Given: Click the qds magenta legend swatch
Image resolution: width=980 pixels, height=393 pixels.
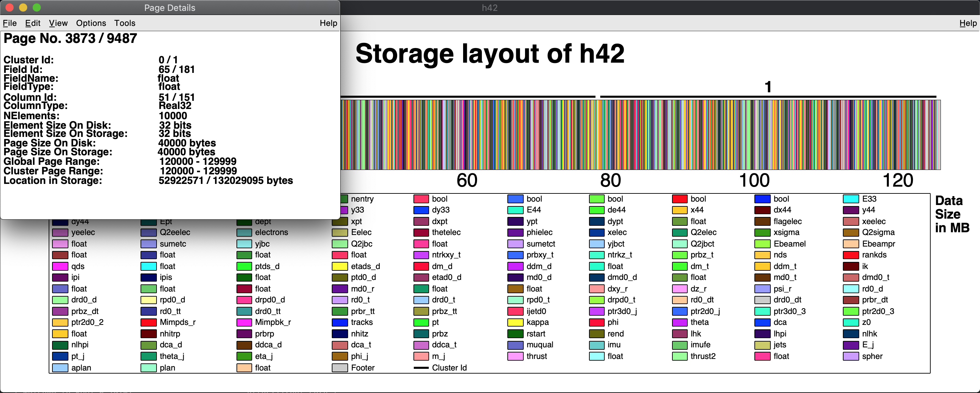Looking at the screenshot, I should pyautogui.click(x=60, y=266).
